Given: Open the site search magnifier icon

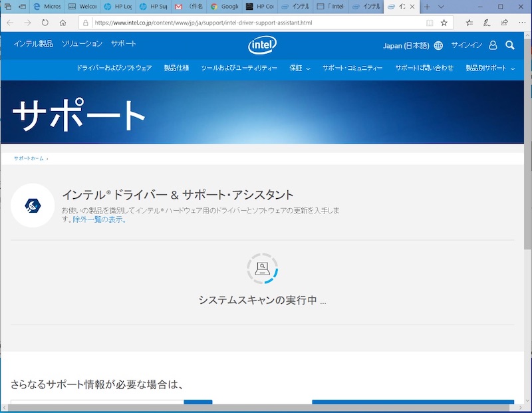Looking at the screenshot, I should point(509,45).
